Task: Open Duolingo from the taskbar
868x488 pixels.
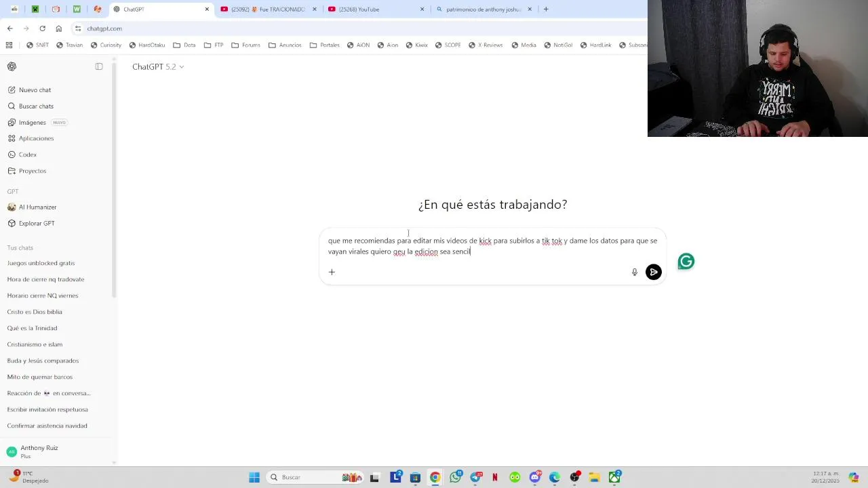Action: point(515,477)
